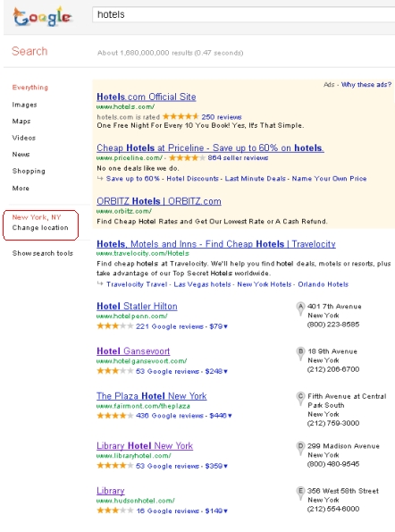The image size is (395, 532).
Task: Switch to the Images search category
Action: click(24, 105)
